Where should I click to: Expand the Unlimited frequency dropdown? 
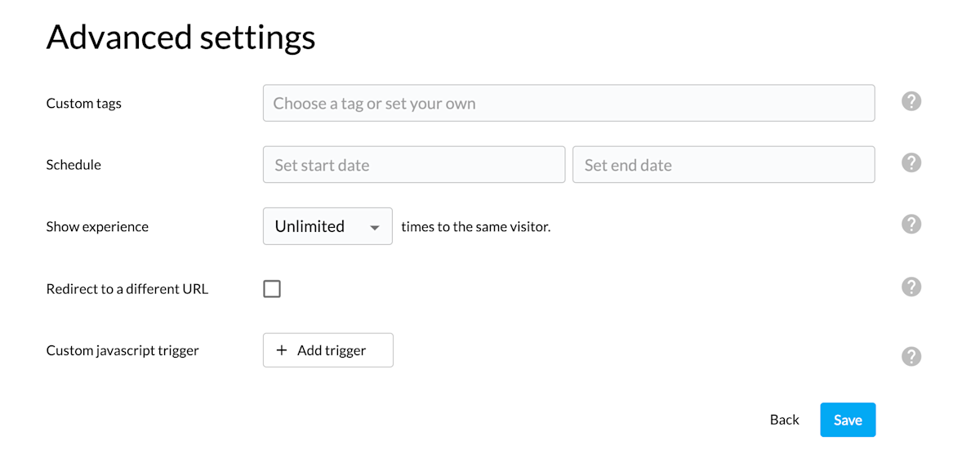[327, 226]
